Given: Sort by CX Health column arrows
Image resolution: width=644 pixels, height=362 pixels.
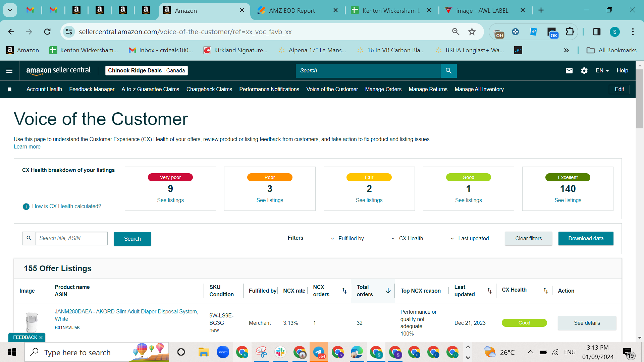Looking at the screenshot, I should pos(546,291).
